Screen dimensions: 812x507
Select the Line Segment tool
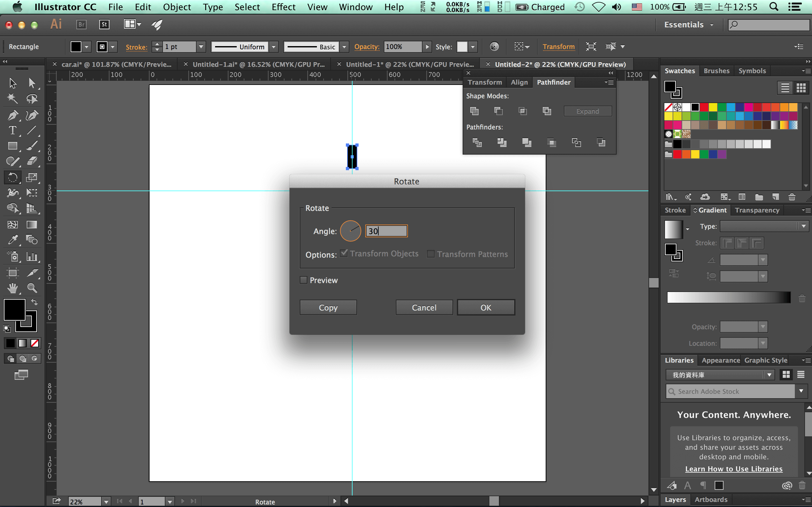pyautogui.click(x=32, y=130)
